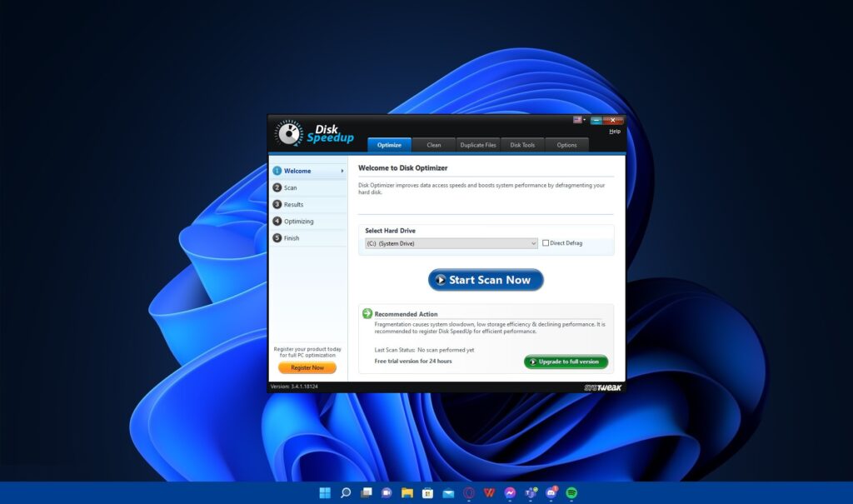Open the Windows Start menu
853x504 pixels.
[325, 493]
